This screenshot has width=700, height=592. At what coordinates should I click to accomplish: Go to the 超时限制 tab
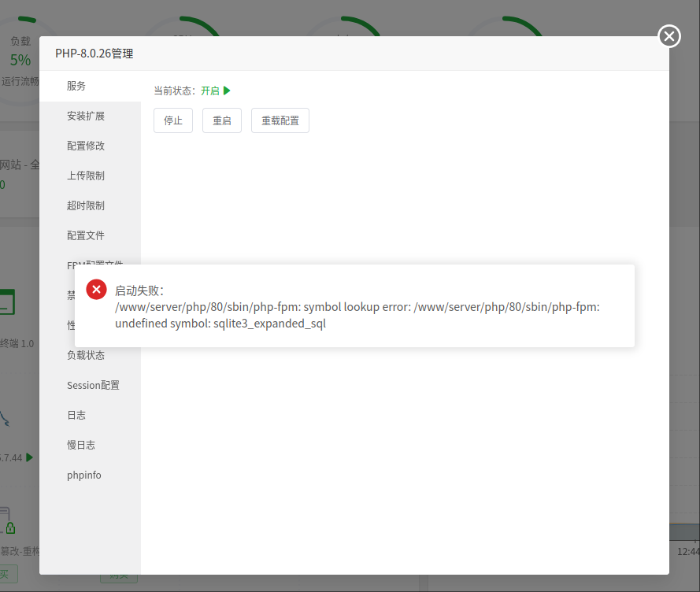click(91, 205)
